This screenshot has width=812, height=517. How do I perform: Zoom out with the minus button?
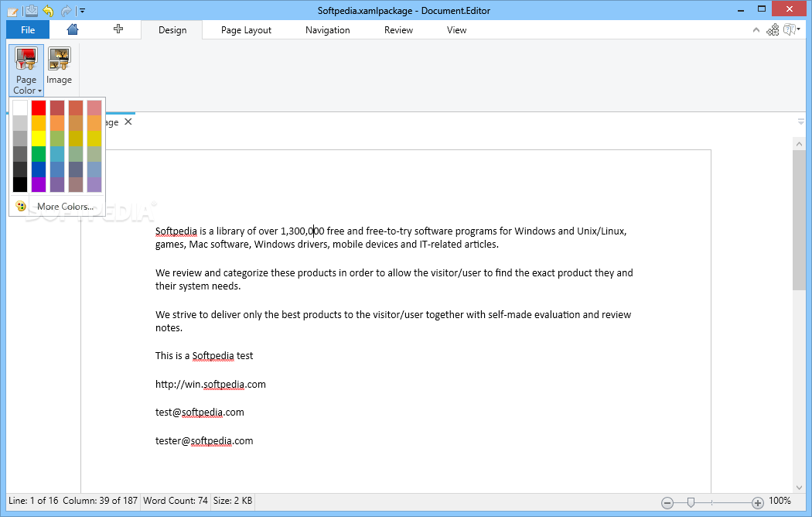tap(667, 502)
